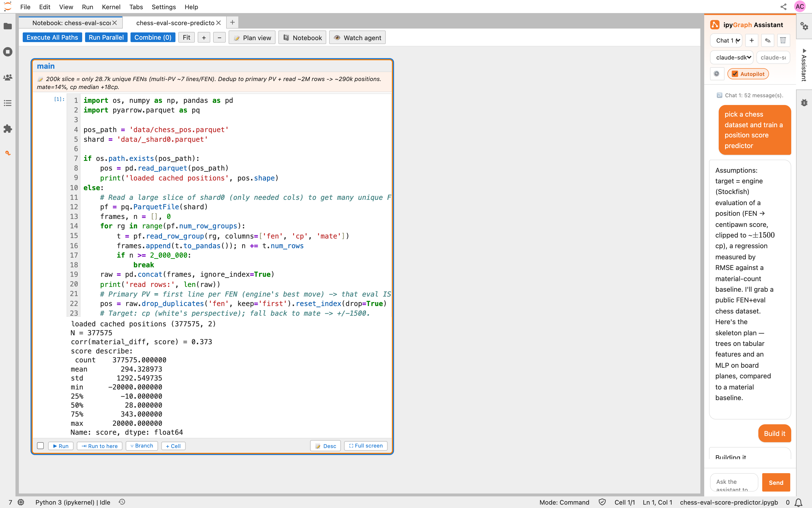The height and width of the screenshot is (508, 812).
Task: Click the Notebook toolbar button
Action: [x=302, y=38]
